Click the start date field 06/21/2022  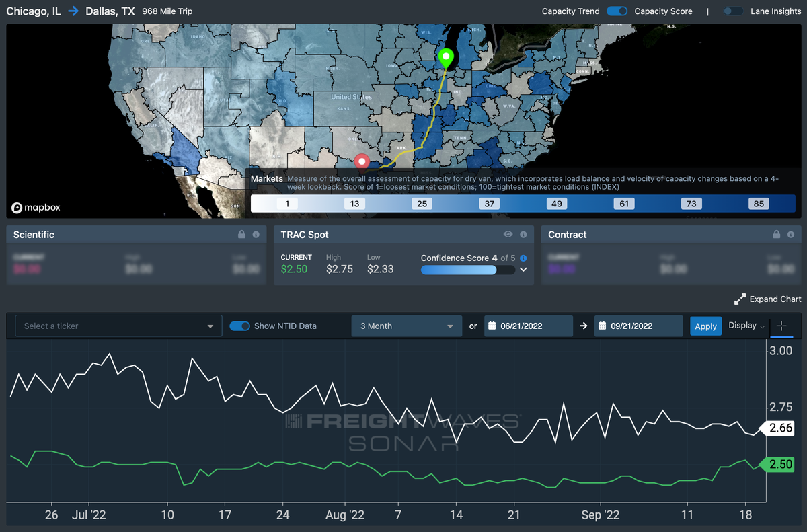528,326
